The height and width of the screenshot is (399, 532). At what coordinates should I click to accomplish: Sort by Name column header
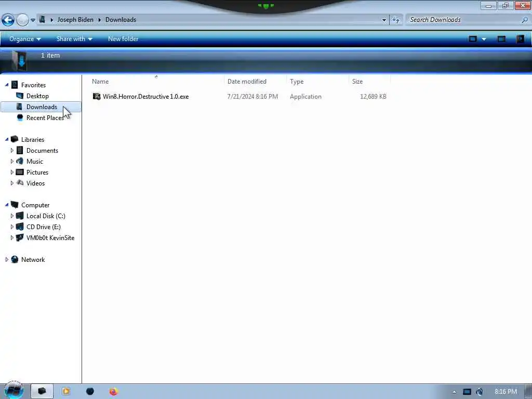[156, 82]
